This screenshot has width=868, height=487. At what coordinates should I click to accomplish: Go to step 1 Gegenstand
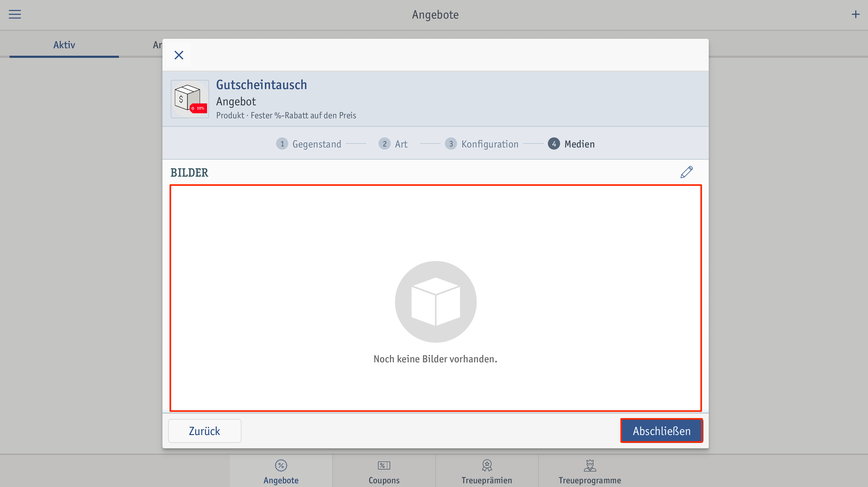pyautogui.click(x=309, y=144)
